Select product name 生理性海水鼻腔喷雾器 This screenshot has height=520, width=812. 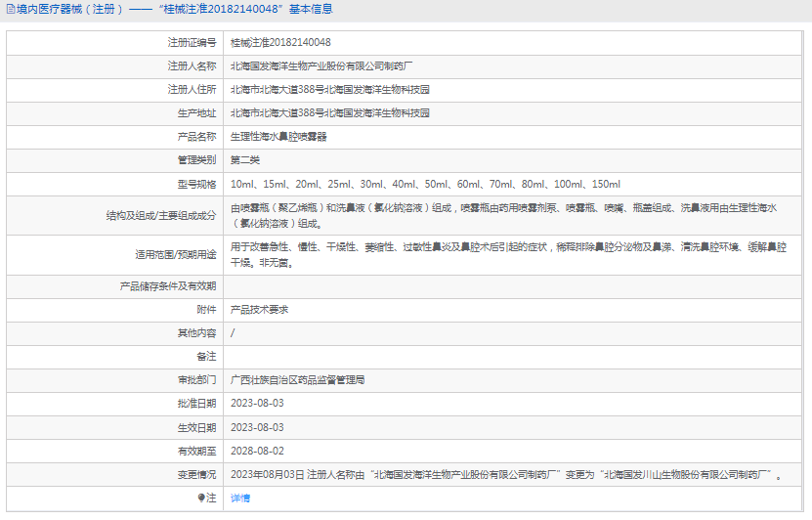tap(278, 137)
